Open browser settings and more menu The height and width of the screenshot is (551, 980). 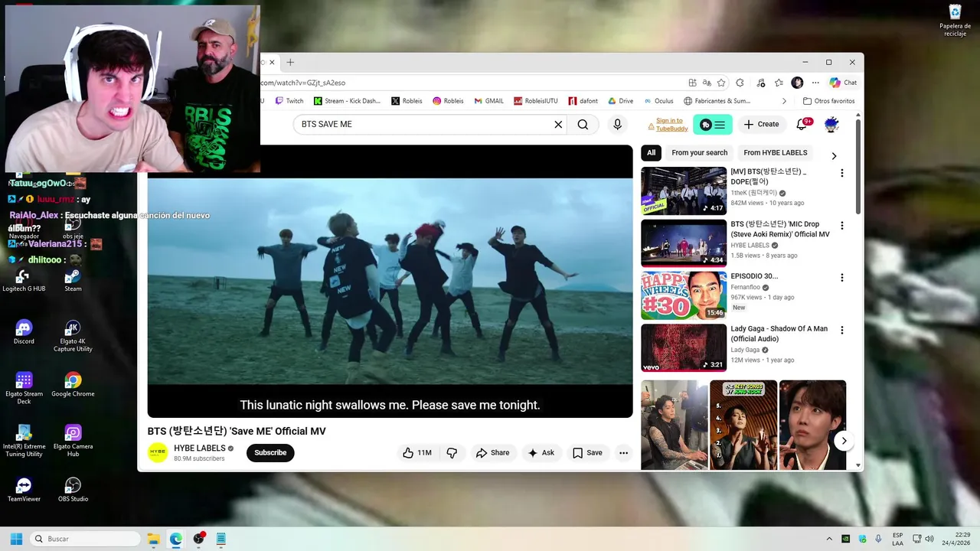[x=815, y=83]
